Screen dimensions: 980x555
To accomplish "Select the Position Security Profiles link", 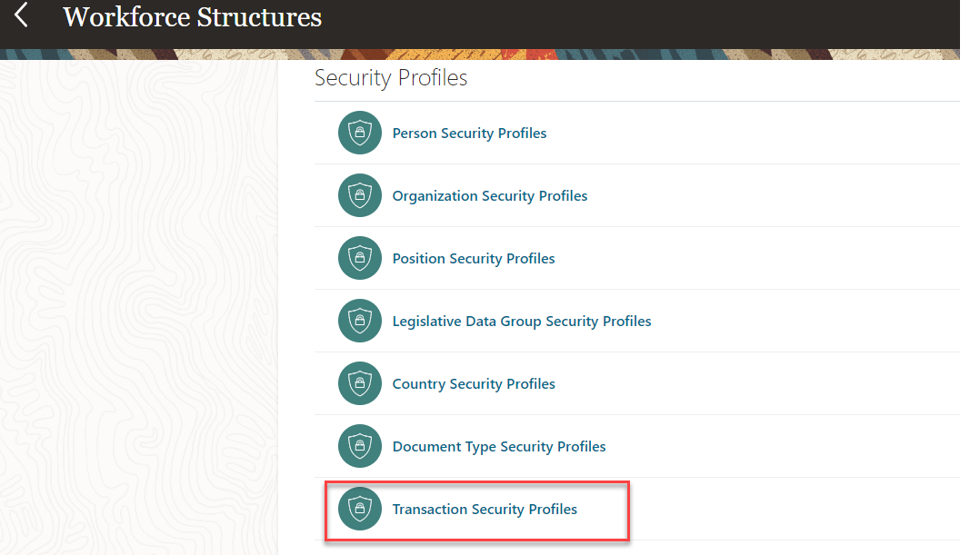I will pos(474,259).
